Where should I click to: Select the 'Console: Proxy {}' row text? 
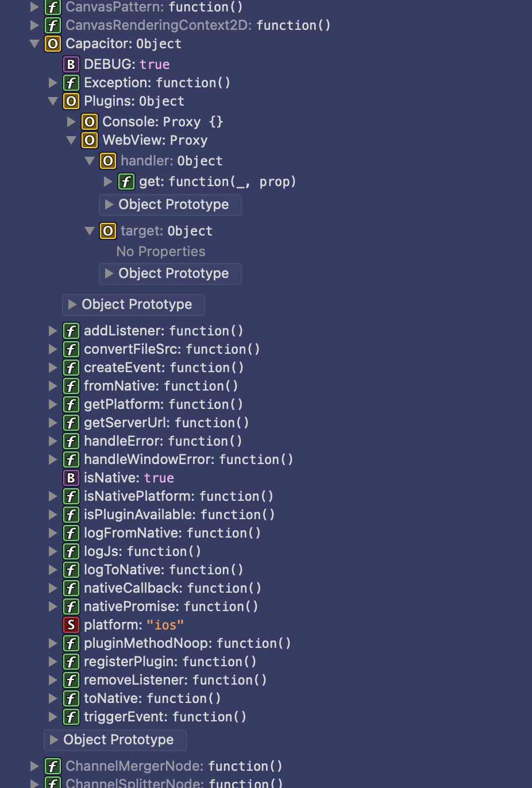pos(163,122)
